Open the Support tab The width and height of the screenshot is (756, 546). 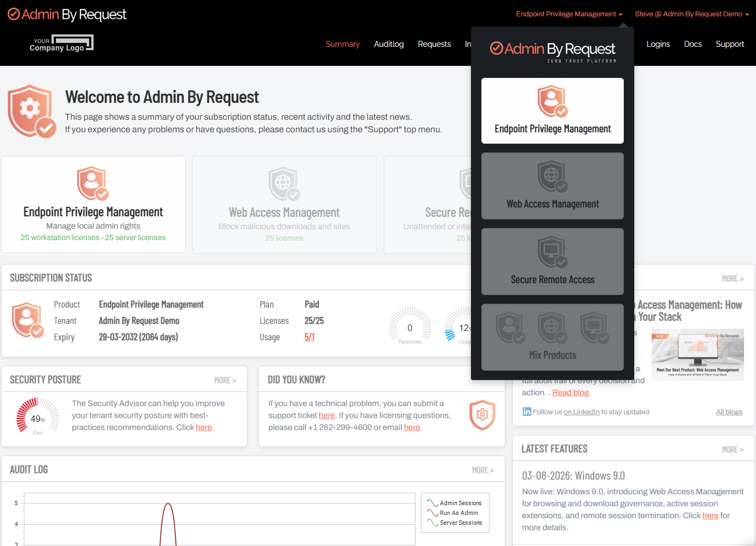[730, 44]
